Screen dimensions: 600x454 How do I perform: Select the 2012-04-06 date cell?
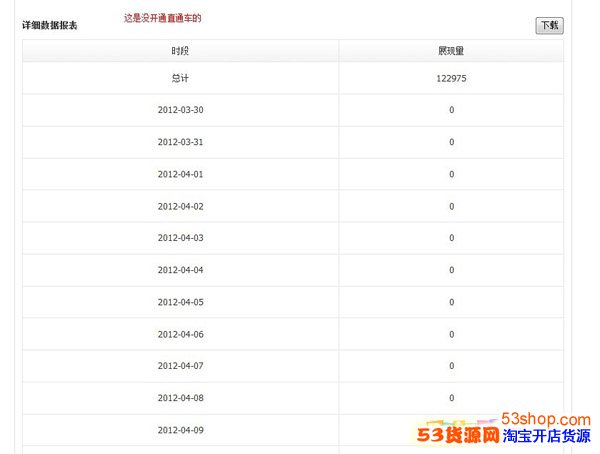181,334
